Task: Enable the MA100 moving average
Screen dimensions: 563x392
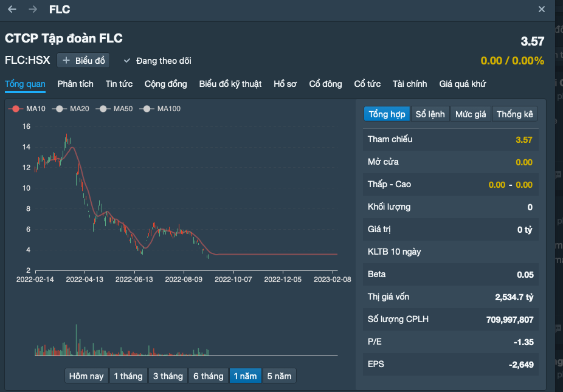Action: pyautogui.click(x=159, y=109)
